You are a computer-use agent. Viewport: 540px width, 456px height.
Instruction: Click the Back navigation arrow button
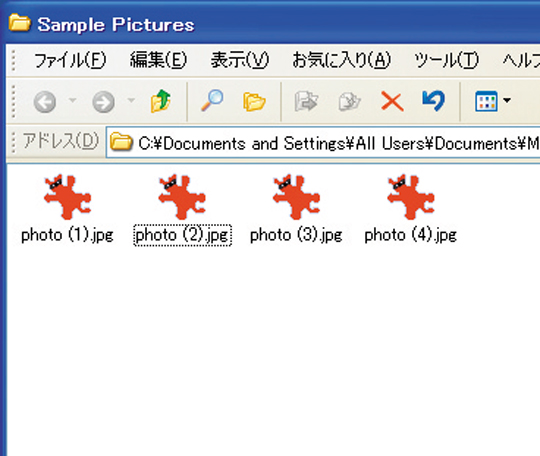coord(45,102)
